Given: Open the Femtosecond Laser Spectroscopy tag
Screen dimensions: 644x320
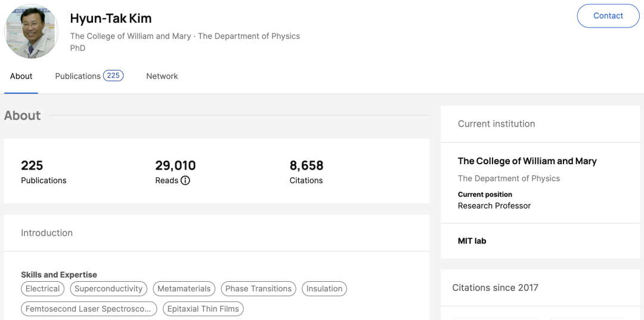Looking at the screenshot, I should 89,309.
